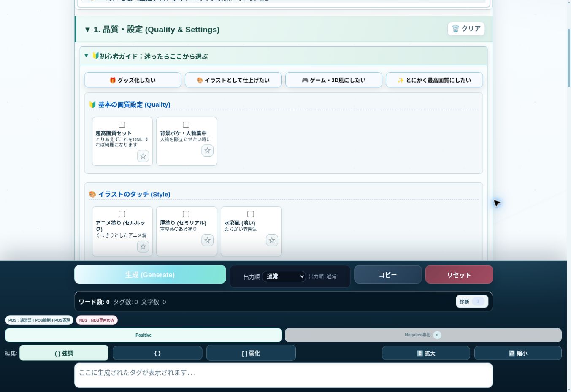Viewport: 571px width, 392px height.
Task: Tick the アニメ塗り (セルルック) checkbox
Action: pyautogui.click(x=122, y=214)
